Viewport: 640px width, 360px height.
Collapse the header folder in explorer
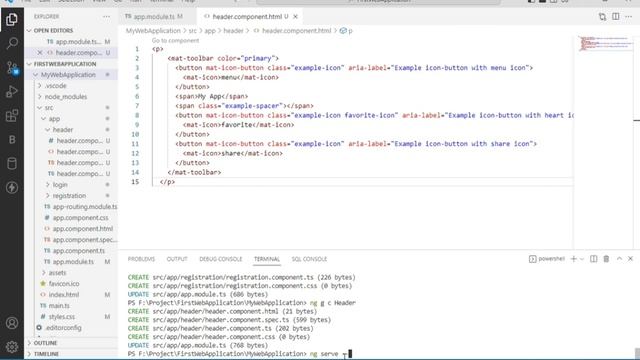tap(62, 130)
